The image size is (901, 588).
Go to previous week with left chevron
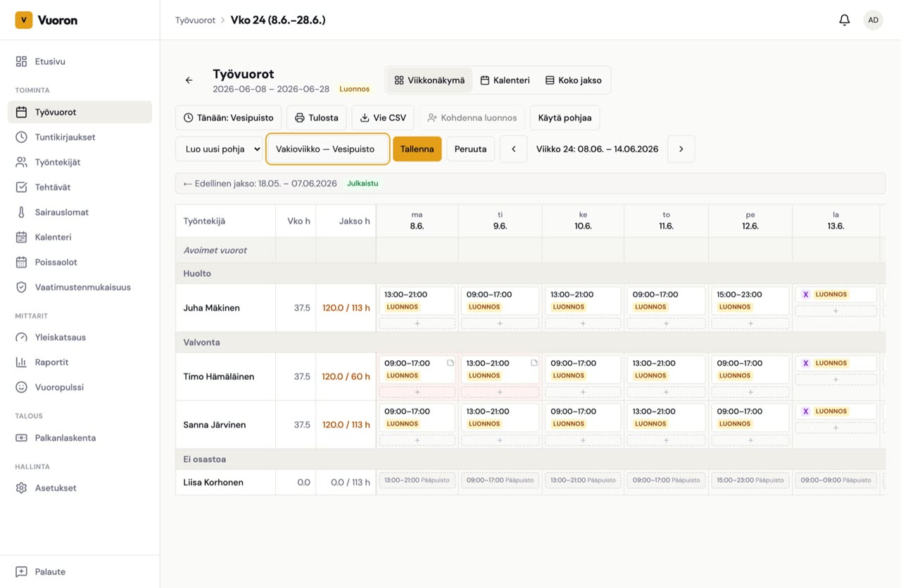coord(514,149)
